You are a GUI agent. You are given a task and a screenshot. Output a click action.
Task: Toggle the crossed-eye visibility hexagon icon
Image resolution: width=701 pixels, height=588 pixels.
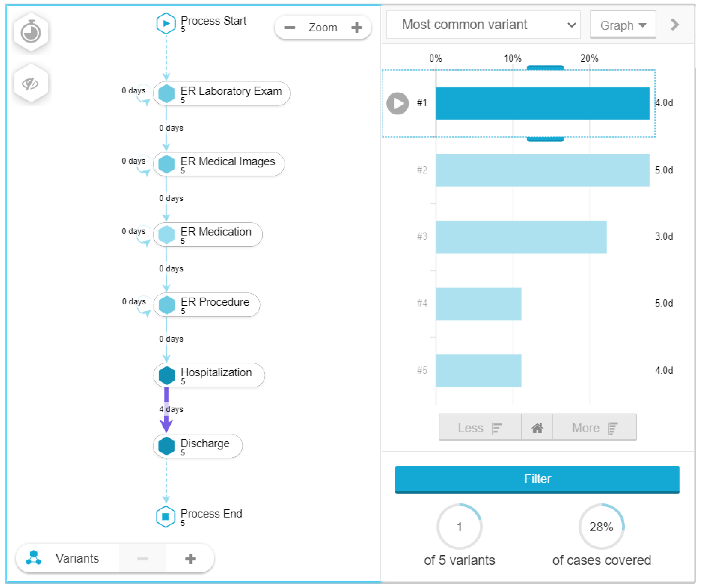pyautogui.click(x=31, y=83)
